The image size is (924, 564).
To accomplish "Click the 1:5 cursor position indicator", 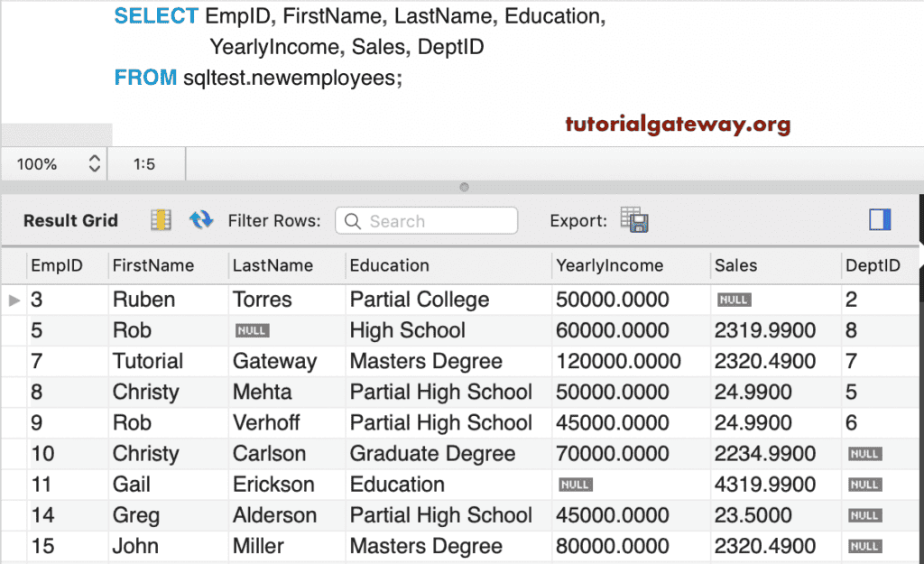I will click(143, 164).
